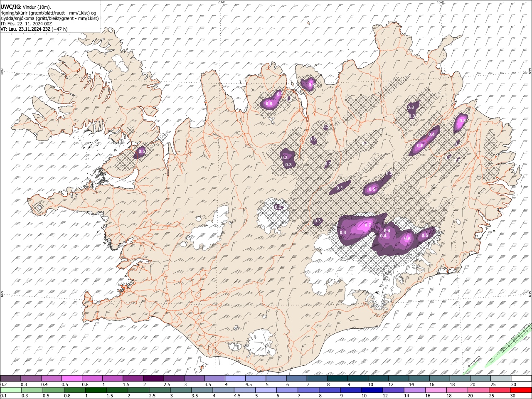Pick the lower legend swatch starting at 14
Image resolution: width=532 pixels, height=399 pixels.
414,390
